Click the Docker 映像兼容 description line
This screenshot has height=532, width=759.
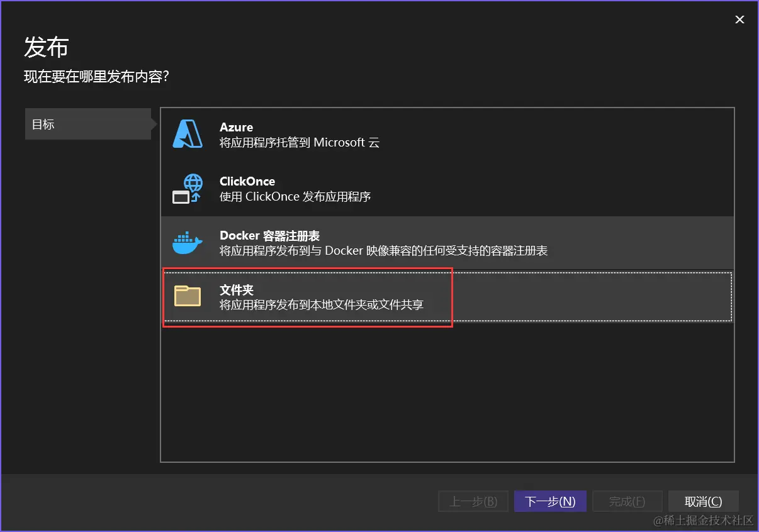tap(383, 251)
